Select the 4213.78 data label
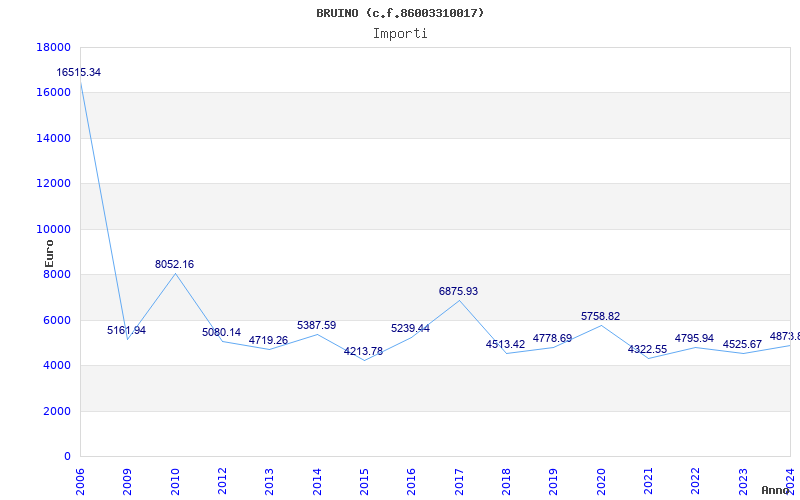 coord(363,352)
